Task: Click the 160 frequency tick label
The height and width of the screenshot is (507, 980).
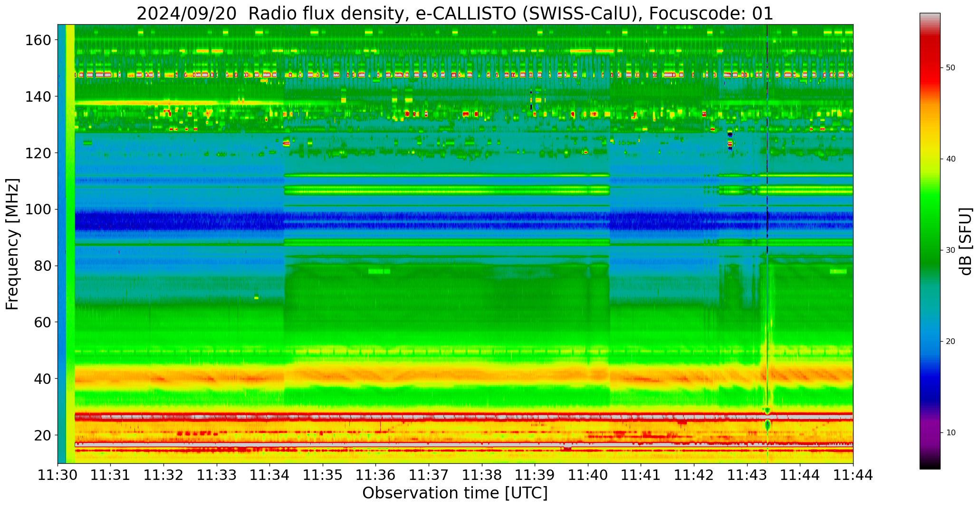Action: [x=38, y=40]
